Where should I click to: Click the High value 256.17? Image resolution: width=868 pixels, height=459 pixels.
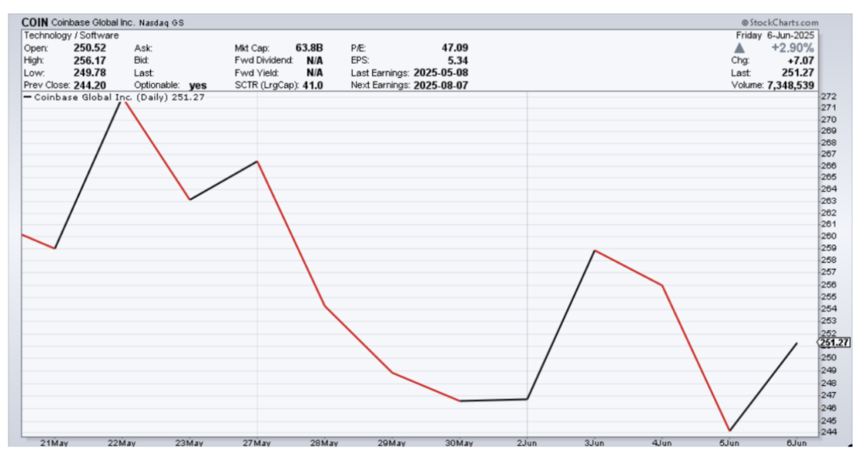coord(90,60)
